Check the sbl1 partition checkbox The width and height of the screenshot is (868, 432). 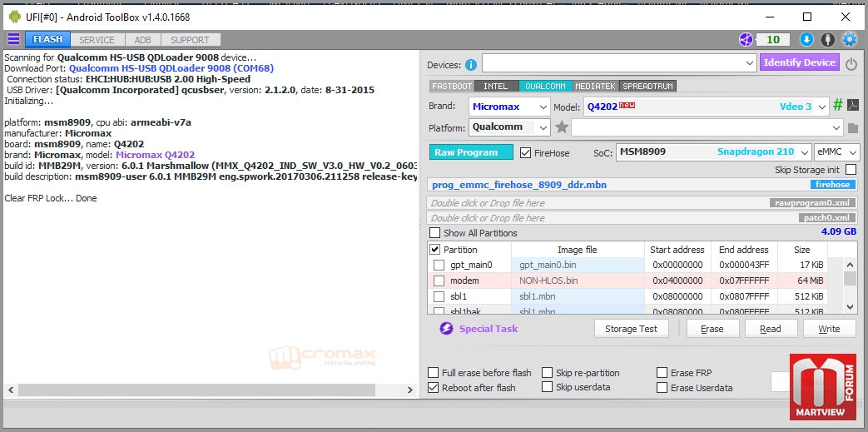pos(439,296)
